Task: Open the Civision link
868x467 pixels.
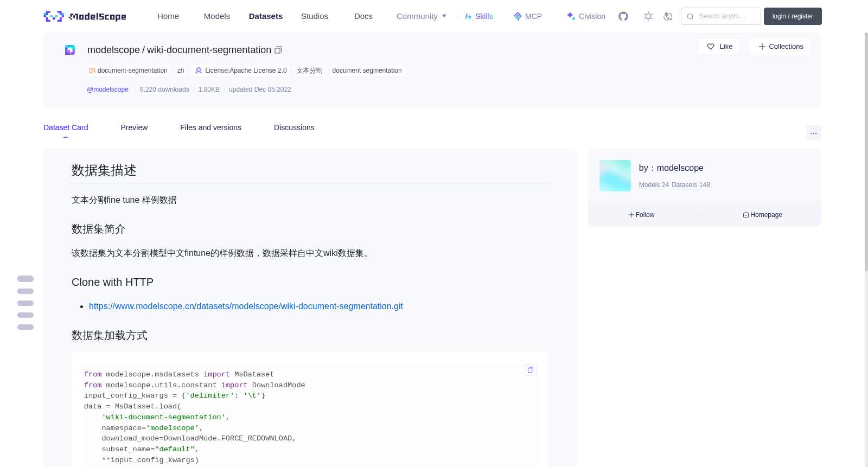Action: [586, 16]
